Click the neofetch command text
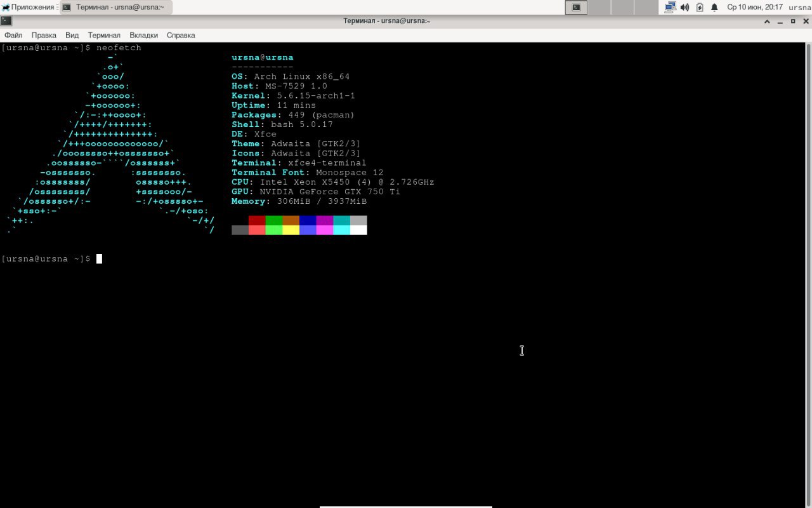This screenshot has height=508, width=812. pos(119,48)
